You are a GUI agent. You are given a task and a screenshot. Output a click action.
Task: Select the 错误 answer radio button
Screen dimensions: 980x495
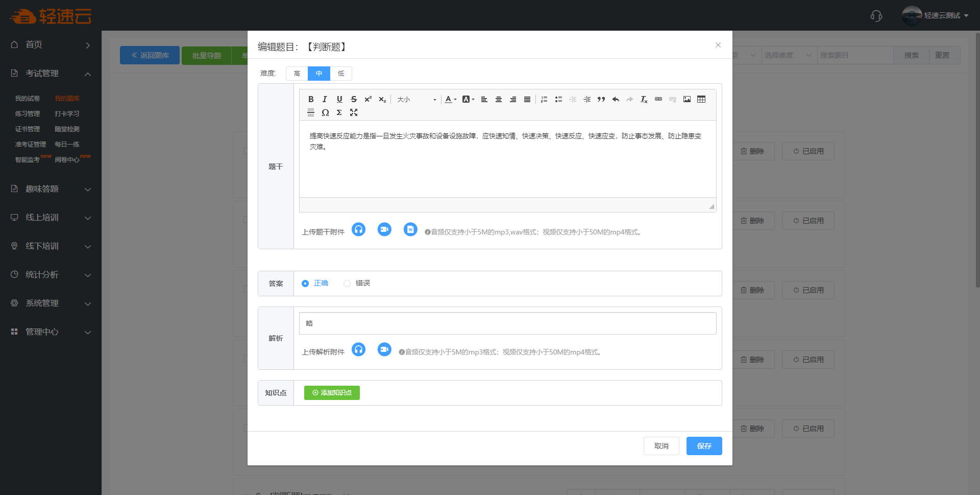(x=347, y=284)
